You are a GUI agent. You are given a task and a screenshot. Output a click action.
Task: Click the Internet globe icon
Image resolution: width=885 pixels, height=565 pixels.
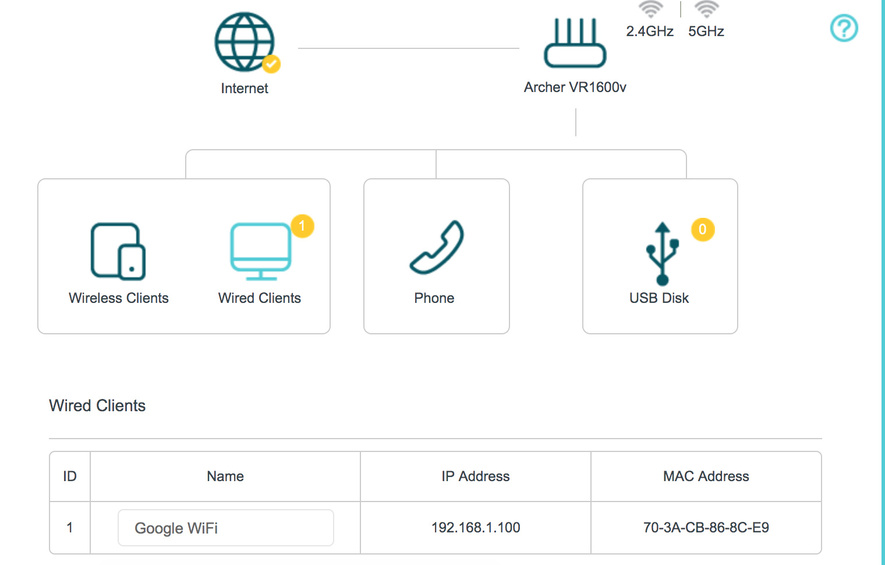[244, 42]
